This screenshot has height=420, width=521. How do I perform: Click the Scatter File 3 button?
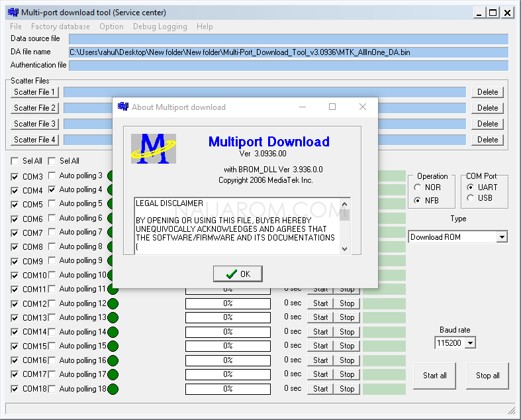coord(34,124)
